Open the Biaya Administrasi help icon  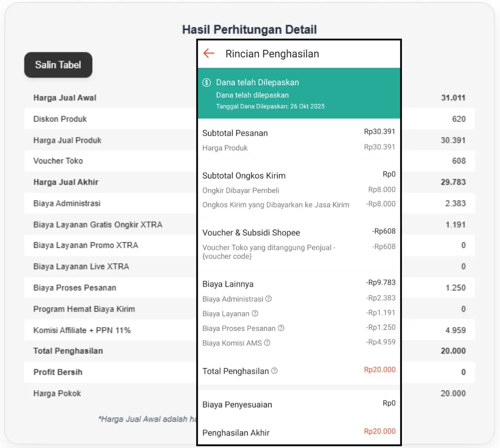click(x=269, y=299)
